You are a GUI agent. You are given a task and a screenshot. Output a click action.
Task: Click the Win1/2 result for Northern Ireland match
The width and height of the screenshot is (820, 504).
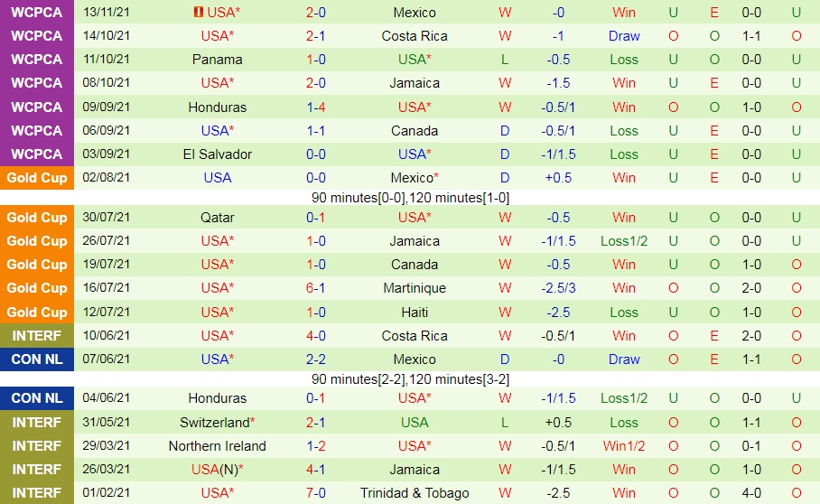point(624,445)
